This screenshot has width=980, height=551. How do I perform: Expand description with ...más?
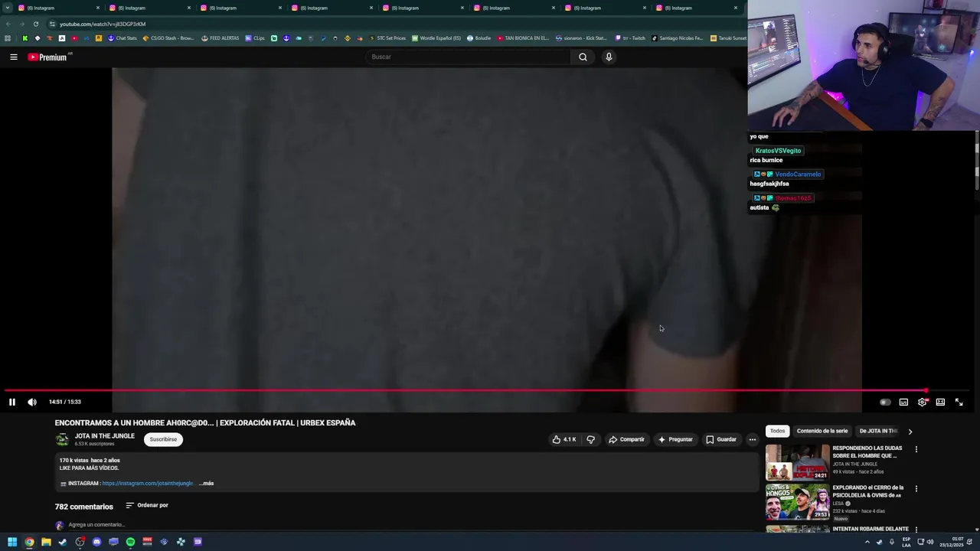(x=207, y=484)
